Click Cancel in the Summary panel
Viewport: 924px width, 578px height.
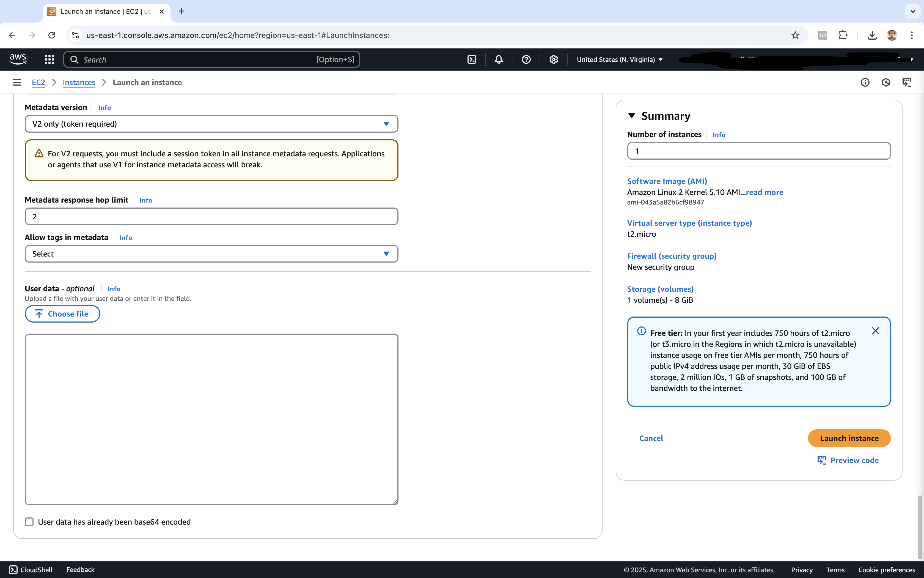click(x=651, y=438)
